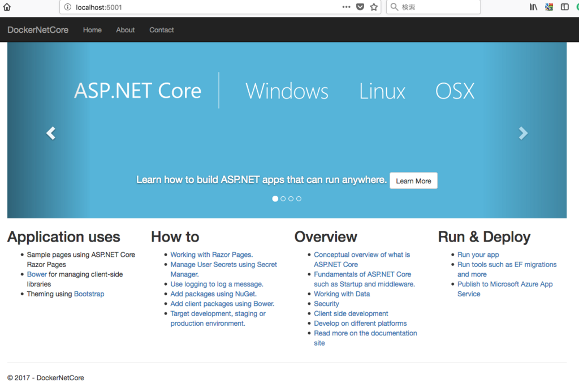Open Working with Data link
Screen dimensions: 579x392
point(342,294)
